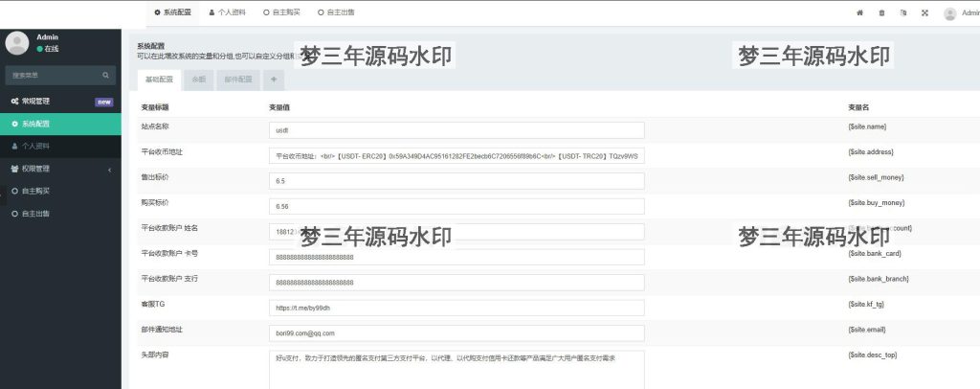Open 权限管理 sidebar group
This screenshot has width=980, height=389.
tap(60, 169)
